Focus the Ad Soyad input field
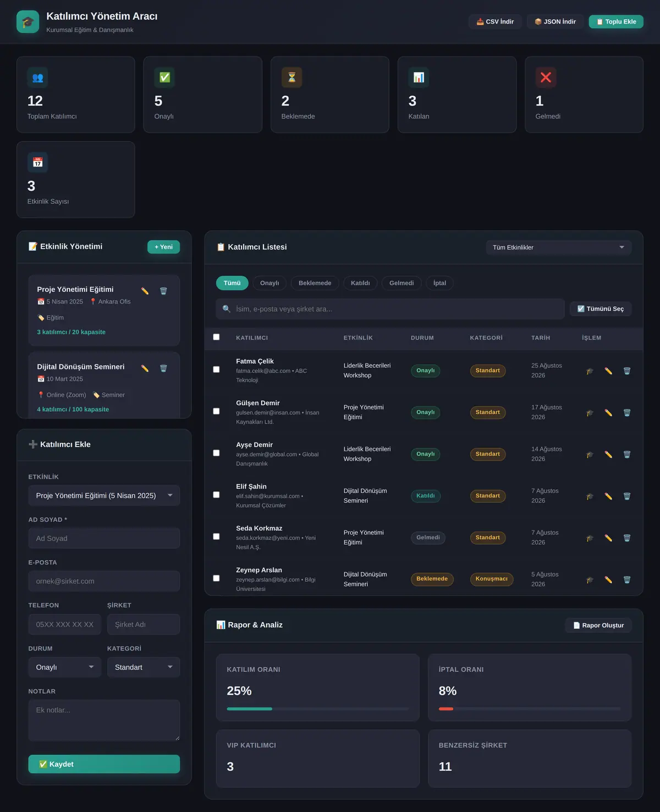The image size is (660, 812). coord(104,539)
